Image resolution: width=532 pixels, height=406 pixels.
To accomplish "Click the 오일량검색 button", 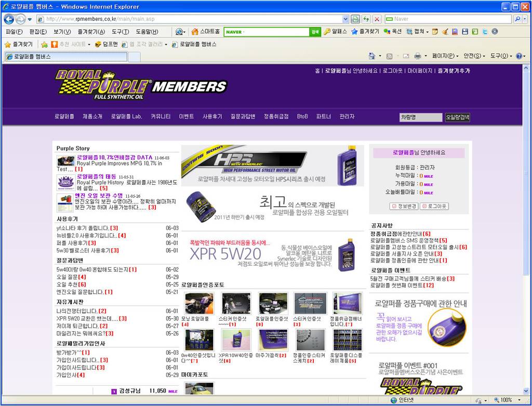I will pyautogui.click(x=457, y=117).
